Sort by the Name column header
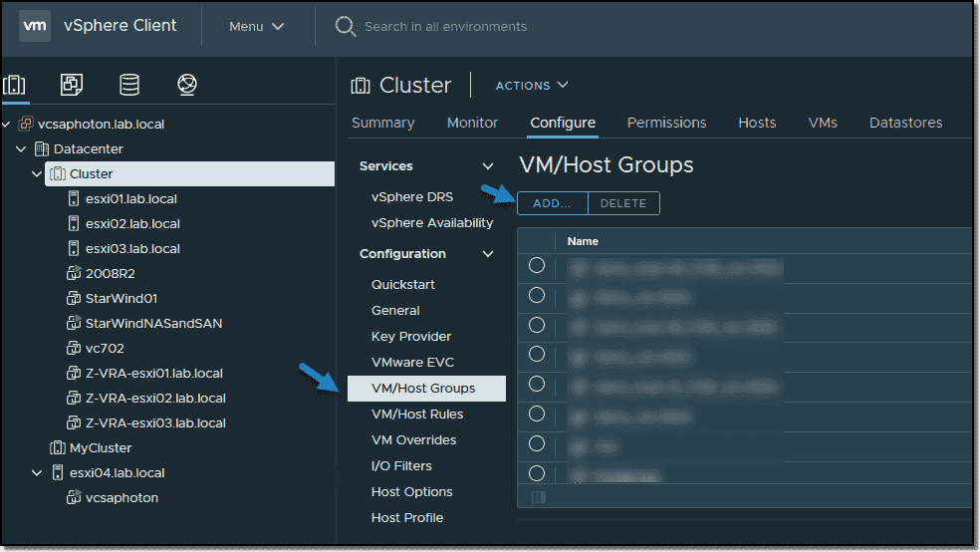Viewport: 980px width, 552px height. (583, 241)
